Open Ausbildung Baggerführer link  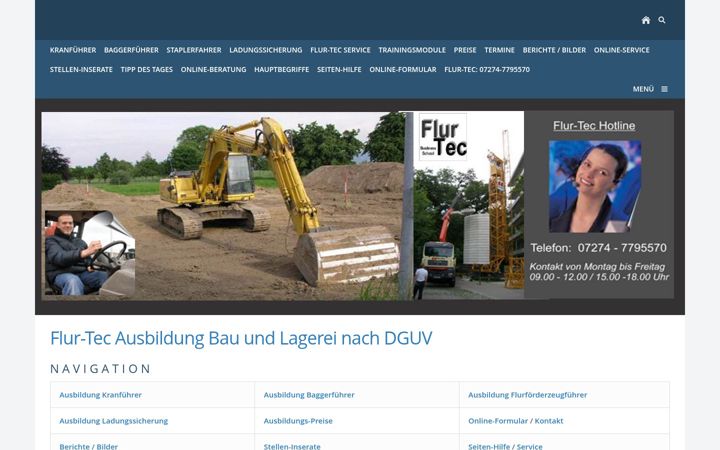(309, 395)
